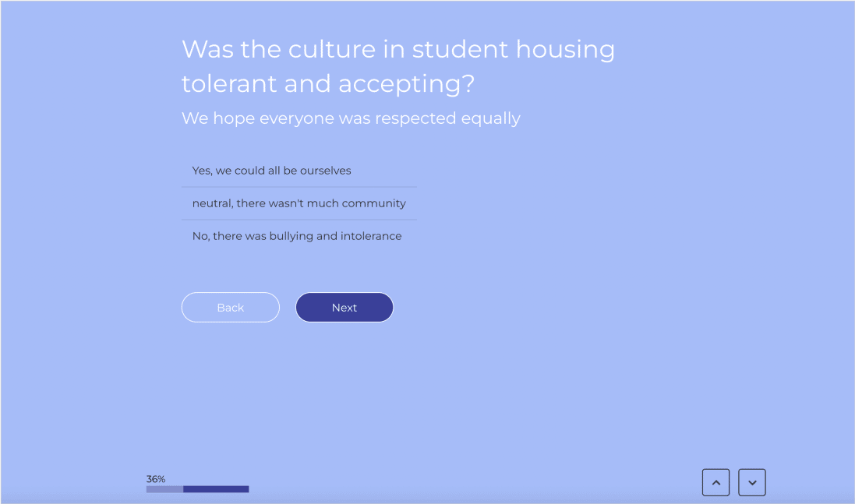Click the question heading about student housing
The height and width of the screenshot is (504, 855).
tap(398, 65)
